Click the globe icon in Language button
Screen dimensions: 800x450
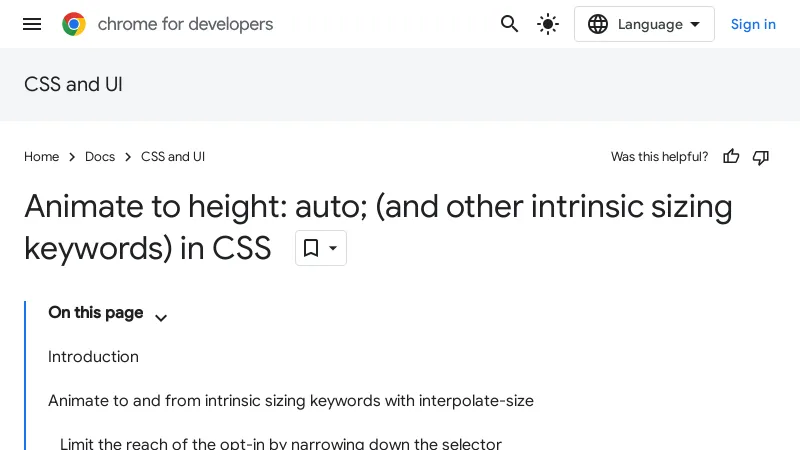(598, 24)
